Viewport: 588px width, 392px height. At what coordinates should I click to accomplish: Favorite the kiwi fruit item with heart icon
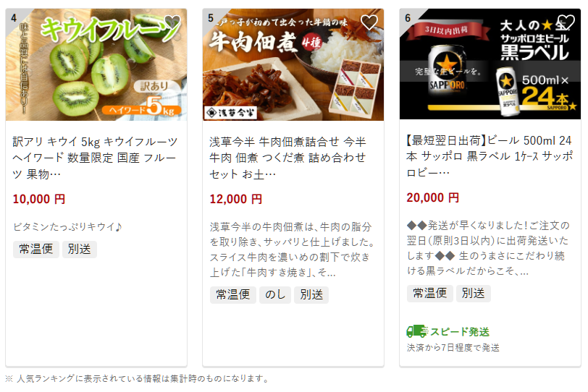pos(172,22)
